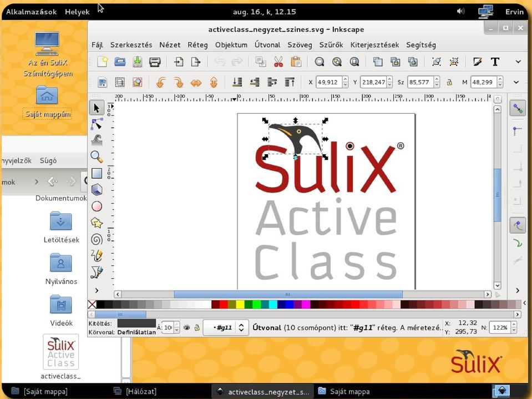Open the Fájl menu
This screenshot has width=532, height=399.
point(97,45)
